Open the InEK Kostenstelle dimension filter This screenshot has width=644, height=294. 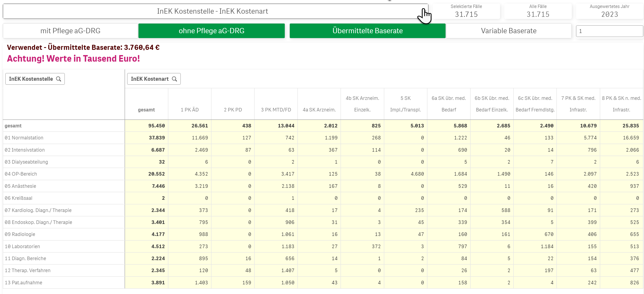coord(31,79)
